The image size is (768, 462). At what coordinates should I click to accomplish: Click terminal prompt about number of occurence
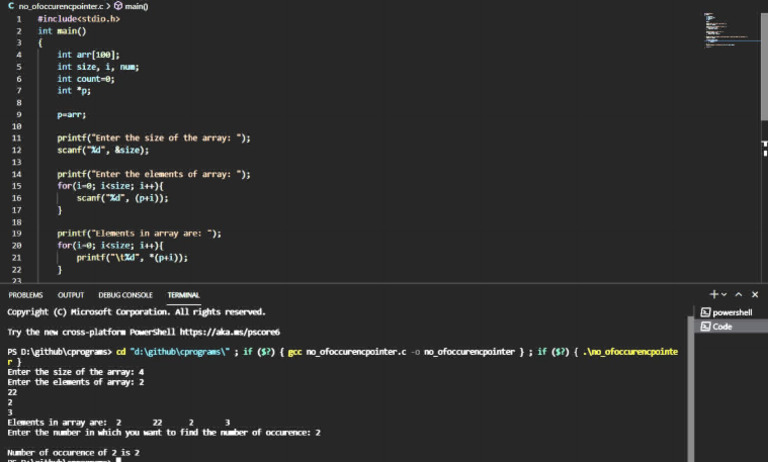[164, 432]
